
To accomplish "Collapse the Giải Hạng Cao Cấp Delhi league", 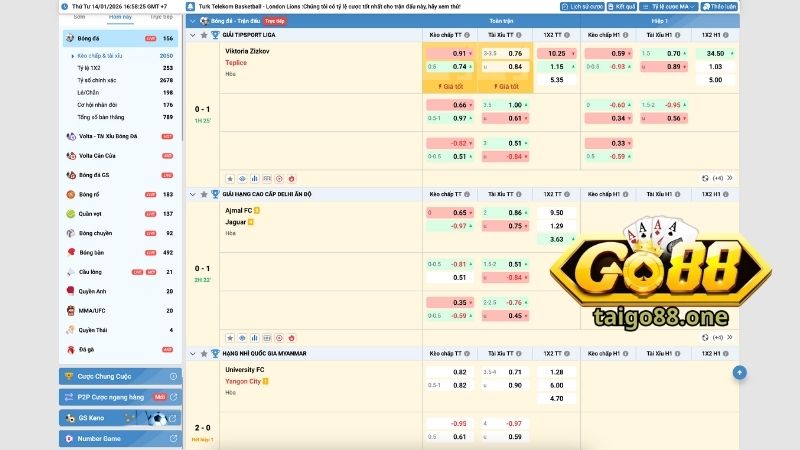I will [x=193, y=194].
